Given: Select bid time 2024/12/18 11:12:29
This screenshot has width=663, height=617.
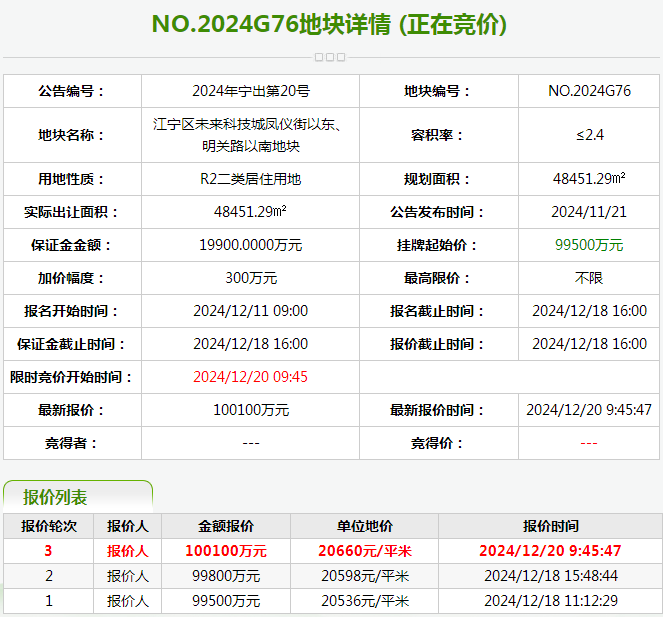Looking at the screenshot, I should click(551, 601).
